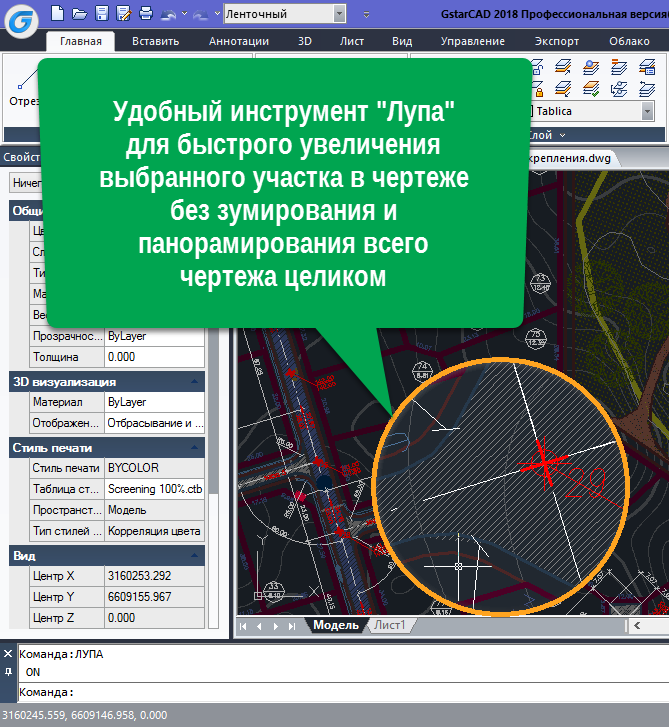The height and width of the screenshot is (727, 669).
Task: Open the quick access toolbar customize arrow
Action: [x=366, y=14]
